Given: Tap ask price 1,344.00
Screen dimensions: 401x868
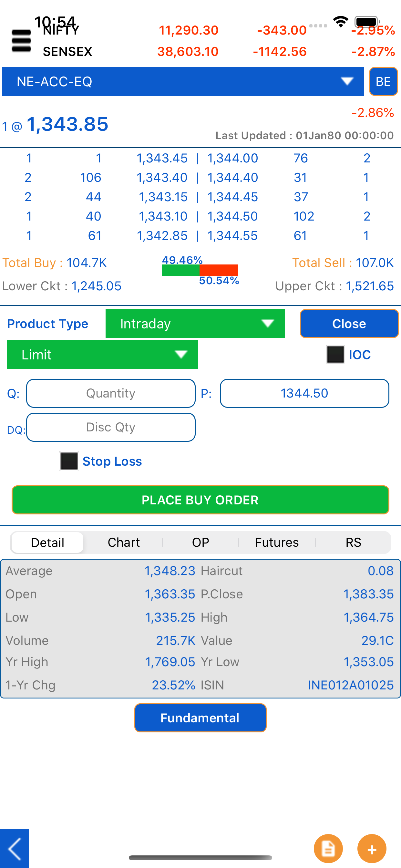Looking at the screenshot, I should click(232, 158).
